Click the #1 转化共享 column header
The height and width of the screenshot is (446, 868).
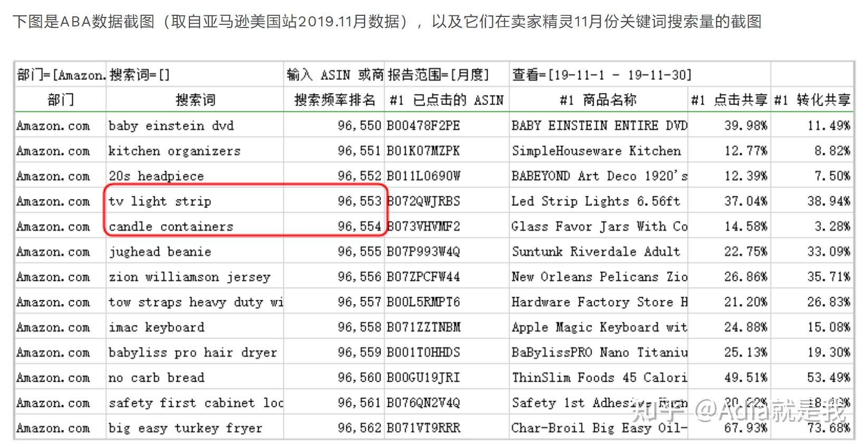[x=812, y=100]
